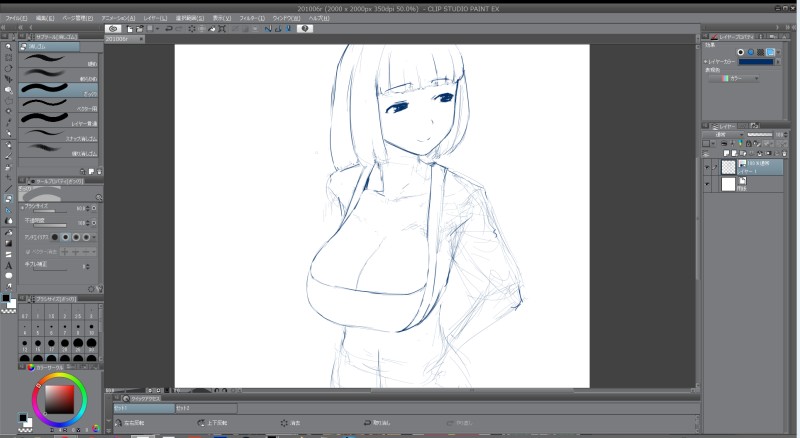The width and height of the screenshot is (800, 438).
Task: Select the third anti-aliasing option
Action: (76, 237)
